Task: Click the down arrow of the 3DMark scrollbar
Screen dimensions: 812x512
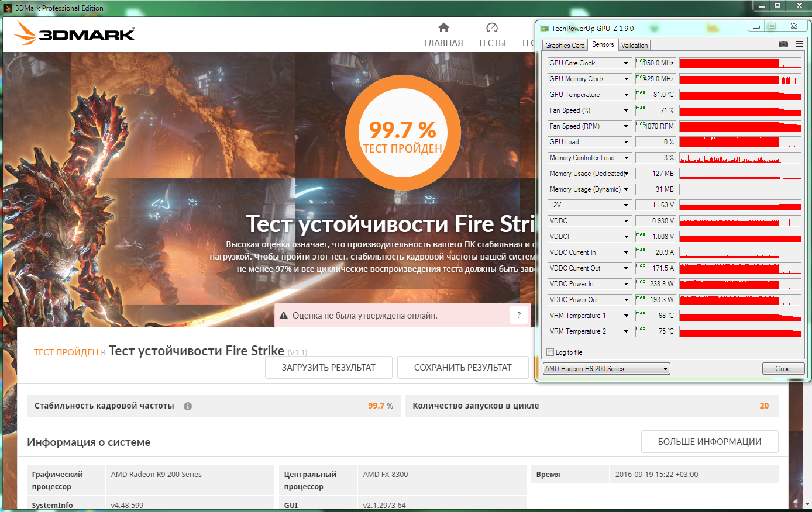Action: coord(807,504)
